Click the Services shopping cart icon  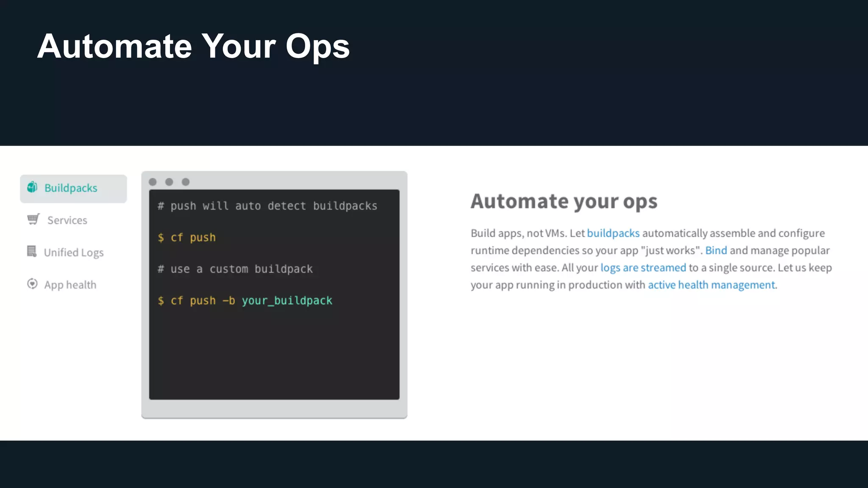(33, 219)
